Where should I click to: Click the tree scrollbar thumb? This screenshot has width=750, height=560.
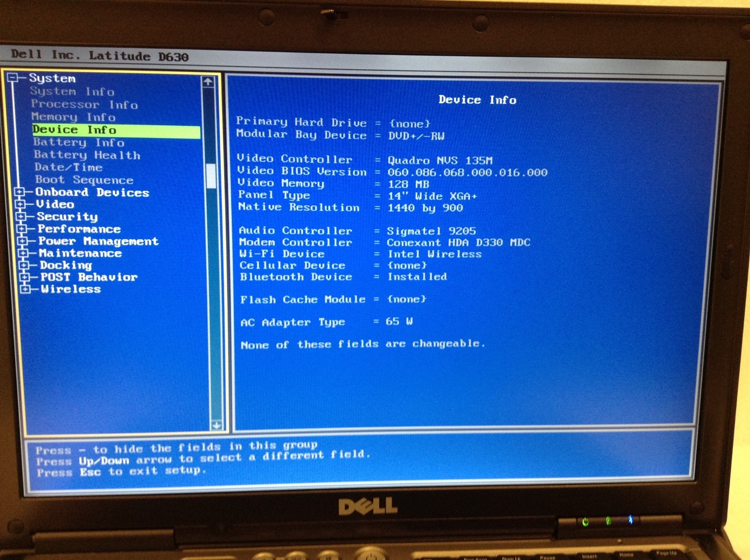pos(211,176)
